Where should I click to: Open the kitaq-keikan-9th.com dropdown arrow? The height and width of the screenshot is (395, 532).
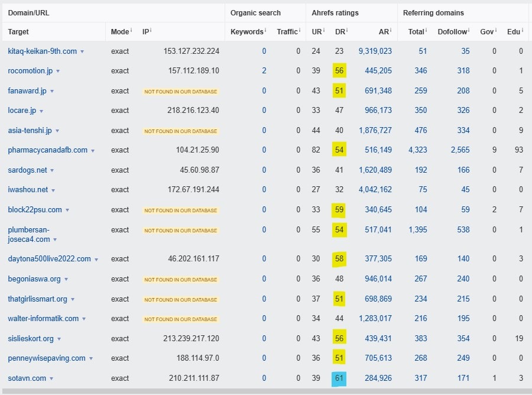pos(82,52)
